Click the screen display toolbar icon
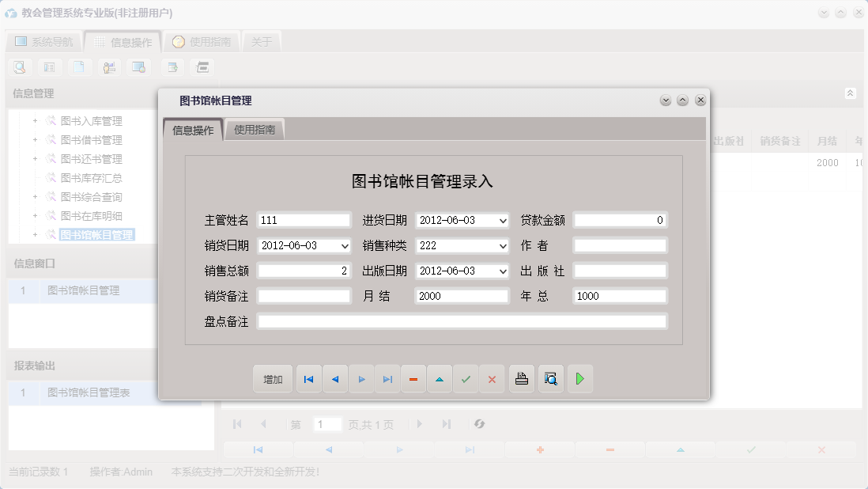This screenshot has height=489, width=868. coord(139,67)
